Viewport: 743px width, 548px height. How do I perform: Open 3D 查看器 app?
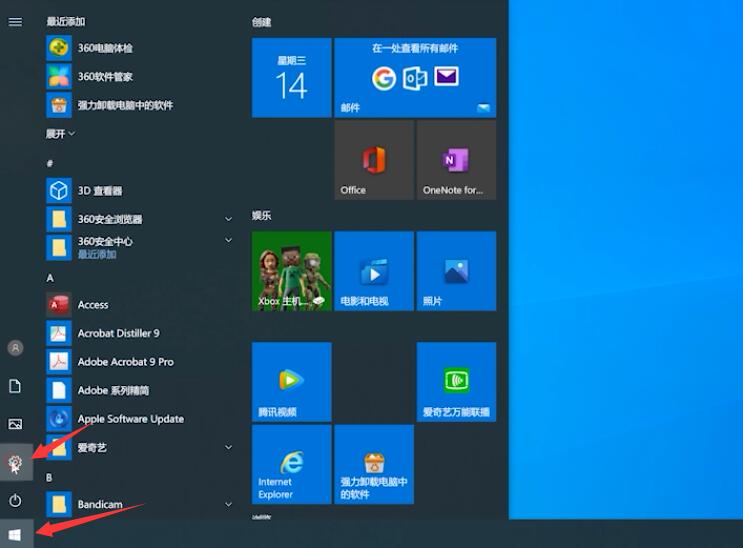tap(140, 191)
